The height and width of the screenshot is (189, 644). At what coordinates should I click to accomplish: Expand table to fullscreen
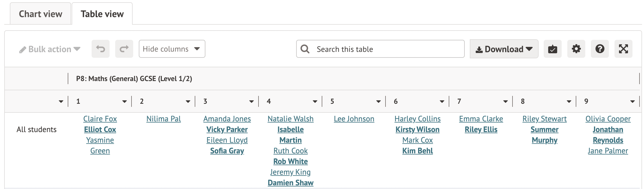coord(623,49)
